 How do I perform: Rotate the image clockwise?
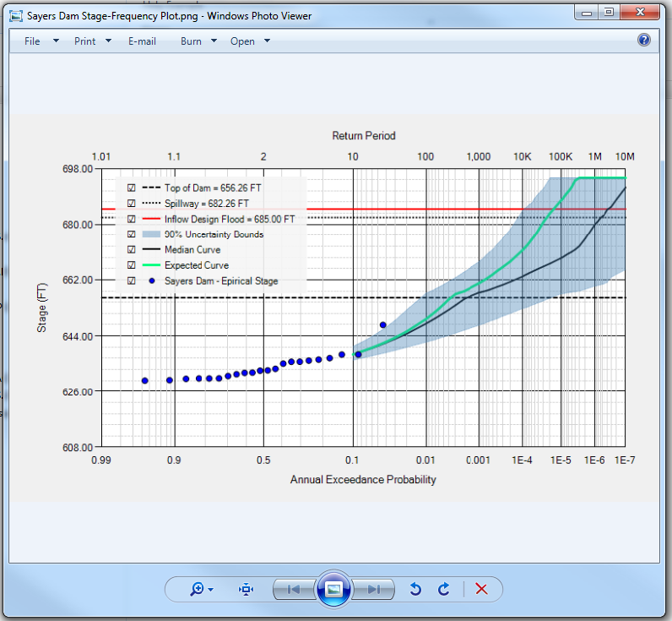click(443, 589)
